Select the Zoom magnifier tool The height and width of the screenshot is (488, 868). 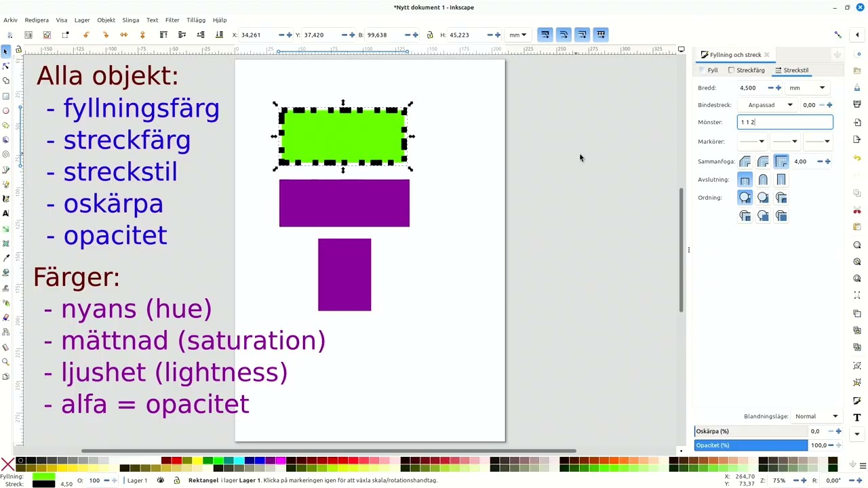[6, 362]
